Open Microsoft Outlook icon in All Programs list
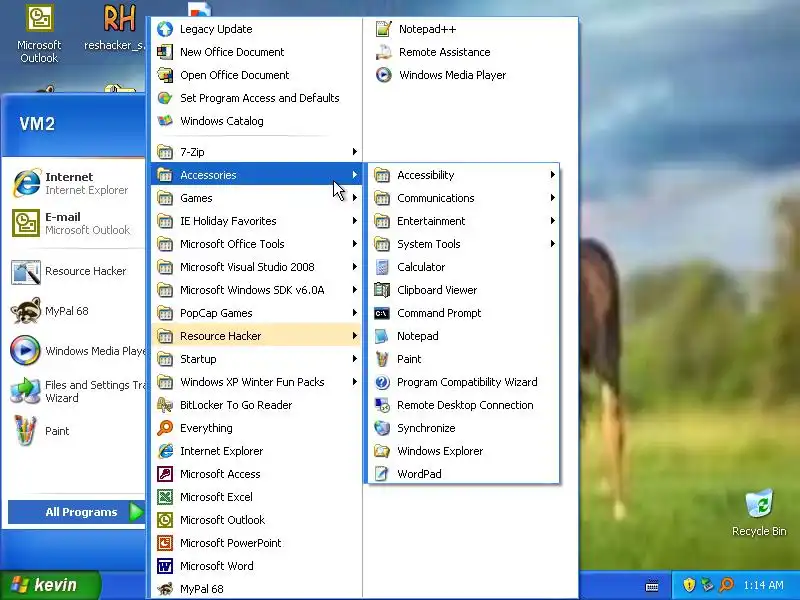This screenshot has width=800, height=600. pos(164,519)
